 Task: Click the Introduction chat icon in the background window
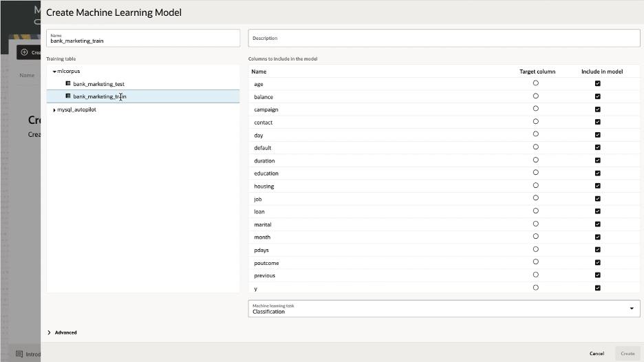(19, 354)
